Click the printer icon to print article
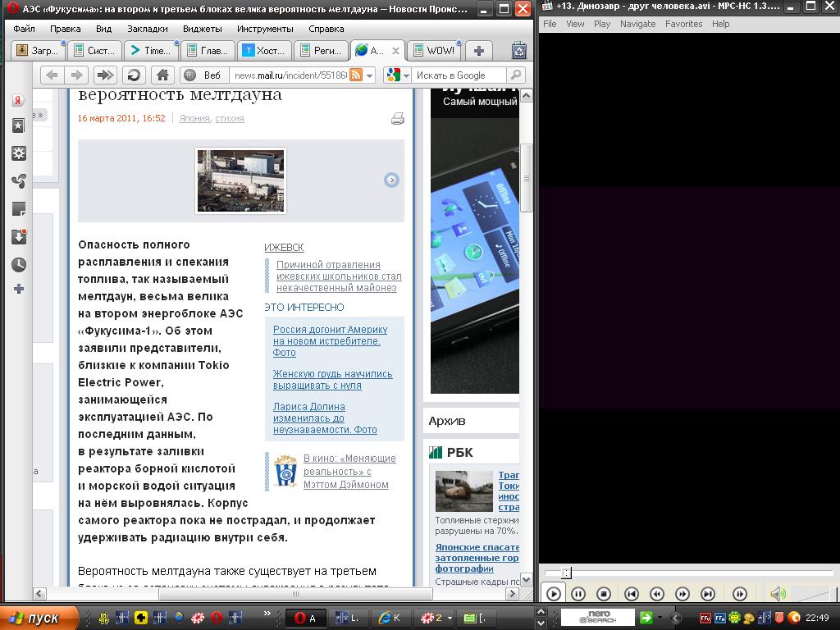The width and height of the screenshot is (840, 630). click(x=397, y=119)
